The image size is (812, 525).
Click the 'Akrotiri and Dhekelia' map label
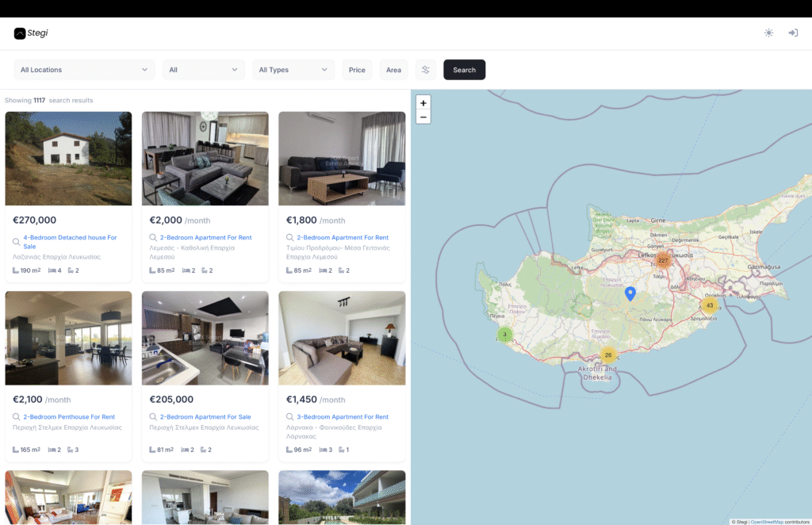point(597,373)
